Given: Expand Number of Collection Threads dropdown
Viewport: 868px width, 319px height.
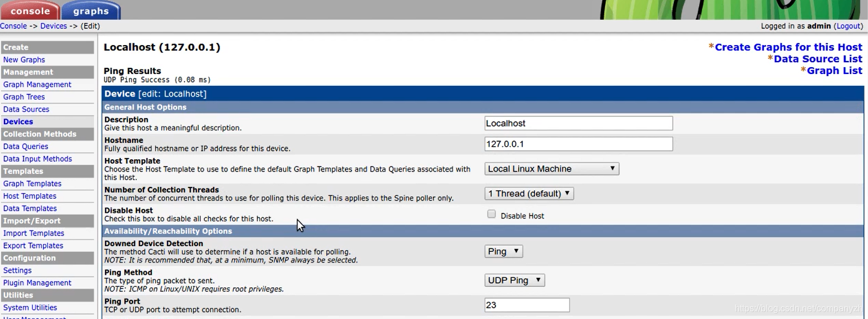Looking at the screenshot, I should 529,194.
